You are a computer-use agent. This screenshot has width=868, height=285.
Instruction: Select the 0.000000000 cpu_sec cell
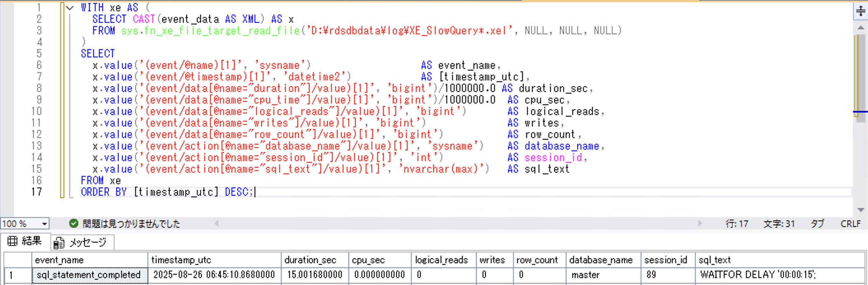tap(380, 275)
